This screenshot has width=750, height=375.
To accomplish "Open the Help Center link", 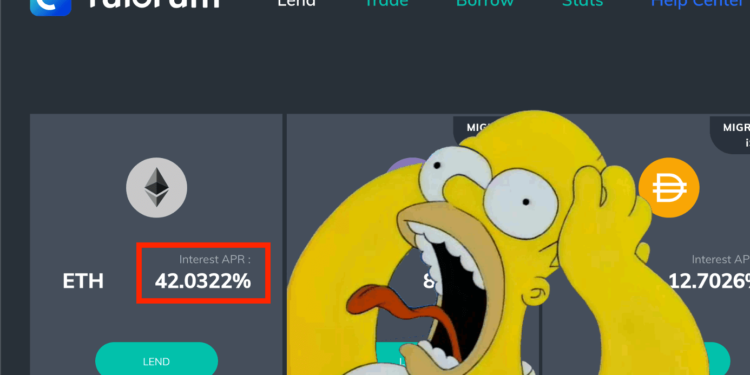I will tap(700, 3).
